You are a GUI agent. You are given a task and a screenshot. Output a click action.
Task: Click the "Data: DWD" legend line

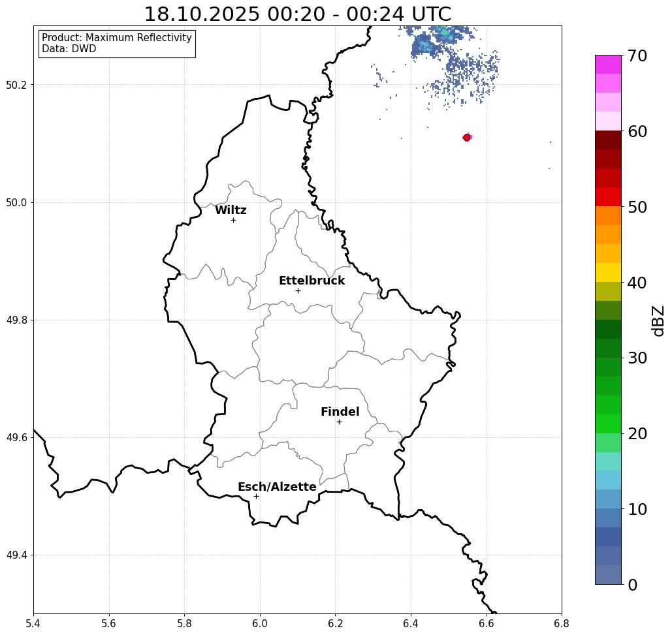pyautogui.click(x=69, y=49)
